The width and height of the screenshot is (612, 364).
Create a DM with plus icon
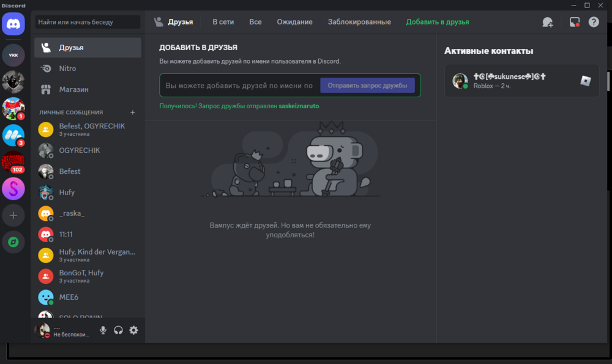133,113
